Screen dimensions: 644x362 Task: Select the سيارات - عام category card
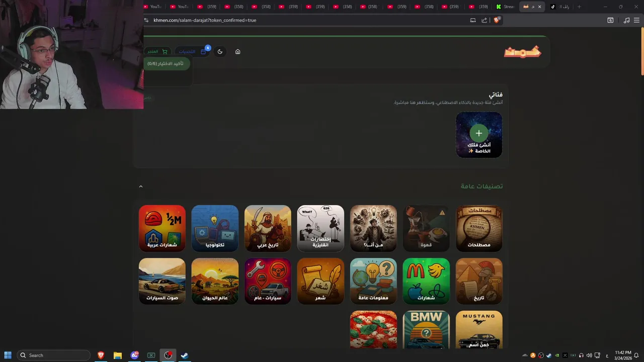268,281
